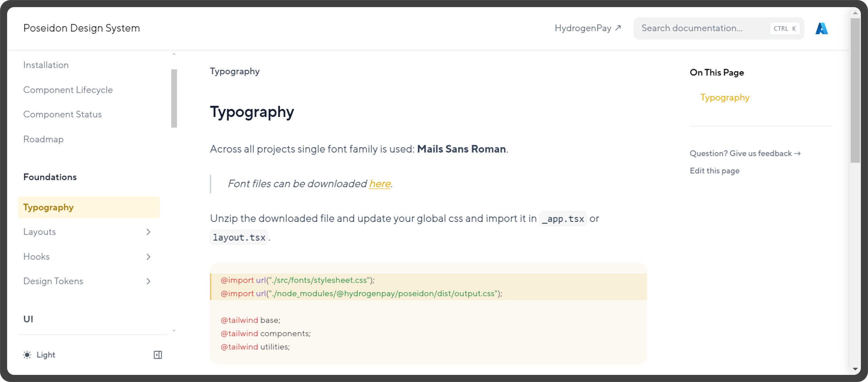This screenshot has height=382, width=868.
Task: Open the Installation sidebar item
Action: pos(46,65)
